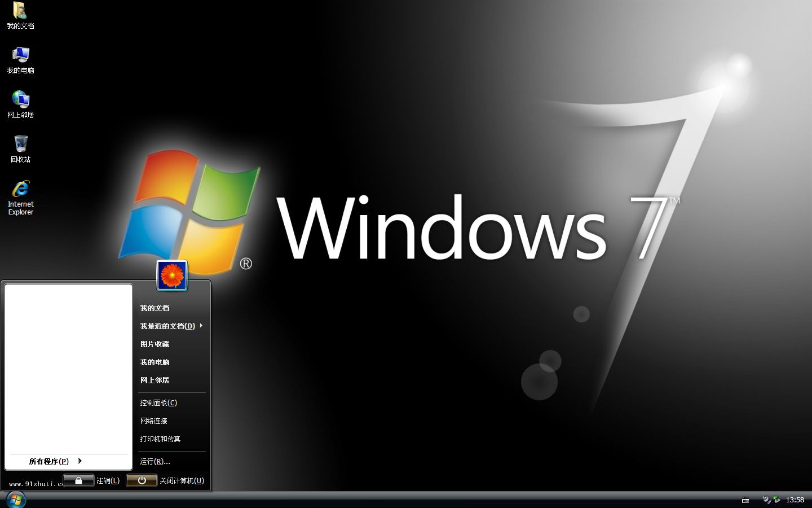The width and height of the screenshot is (812, 508).
Task: Select the Internet Explorer desktop icon
Action: pyautogui.click(x=20, y=198)
